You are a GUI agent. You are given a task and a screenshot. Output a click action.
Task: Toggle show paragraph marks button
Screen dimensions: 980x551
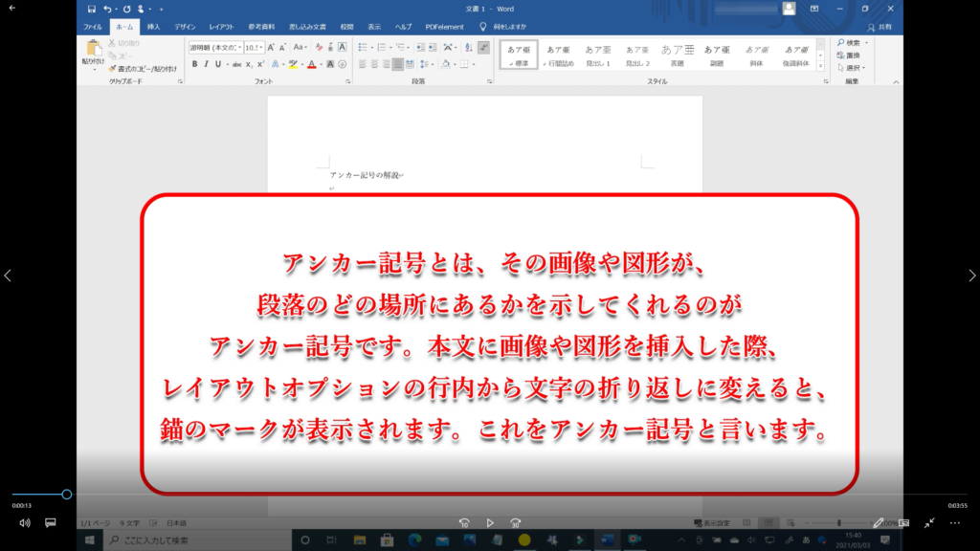(x=484, y=46)
